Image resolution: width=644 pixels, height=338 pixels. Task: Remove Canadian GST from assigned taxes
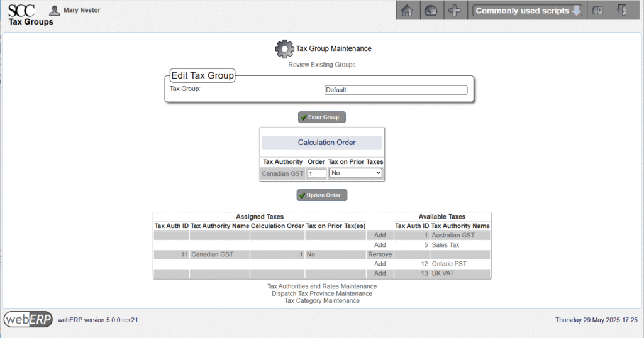tap(380, 254)
